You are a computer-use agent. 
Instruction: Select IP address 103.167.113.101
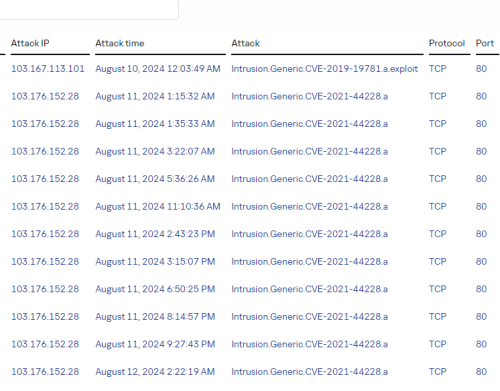point(48,69)
